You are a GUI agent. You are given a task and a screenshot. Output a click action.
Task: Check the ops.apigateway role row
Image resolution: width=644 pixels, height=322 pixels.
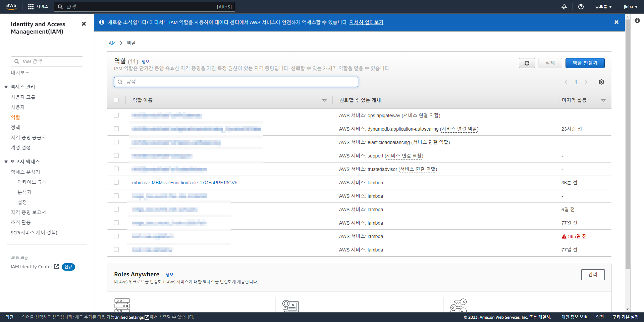pyautogui.click(x=116, y=115)
